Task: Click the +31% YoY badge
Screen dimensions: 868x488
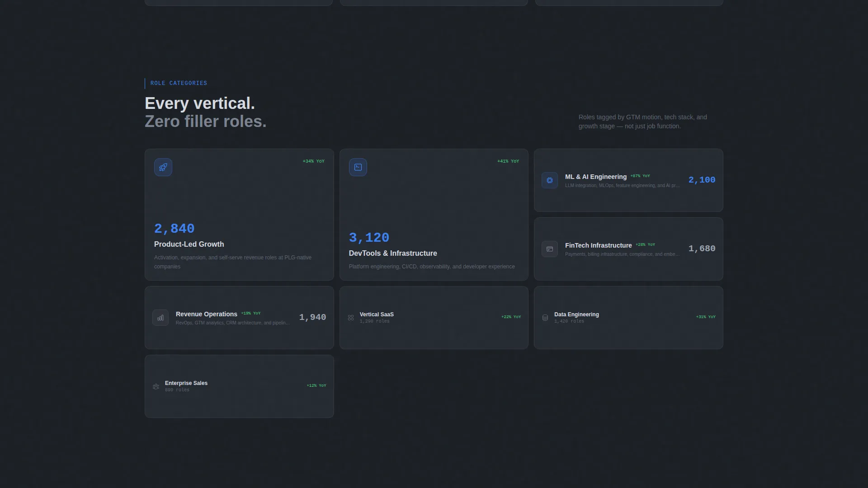Action: (706, 317)
